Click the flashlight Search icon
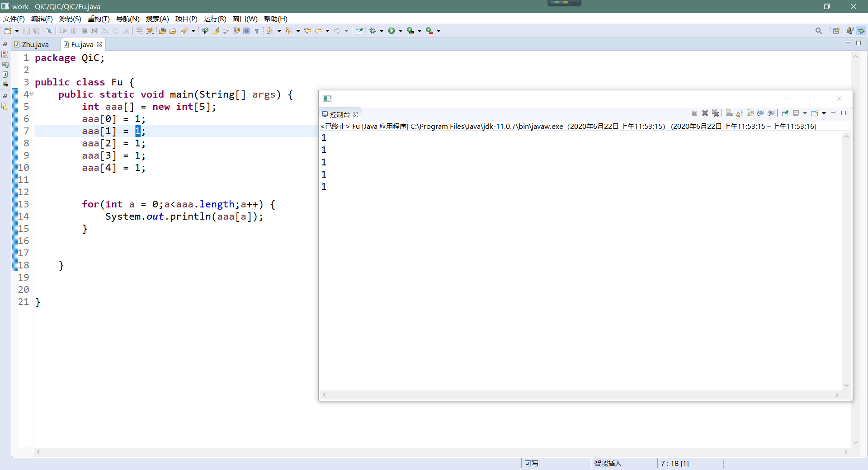The width and height of the screenshot is (868, 470). click(x=184, y=31)
